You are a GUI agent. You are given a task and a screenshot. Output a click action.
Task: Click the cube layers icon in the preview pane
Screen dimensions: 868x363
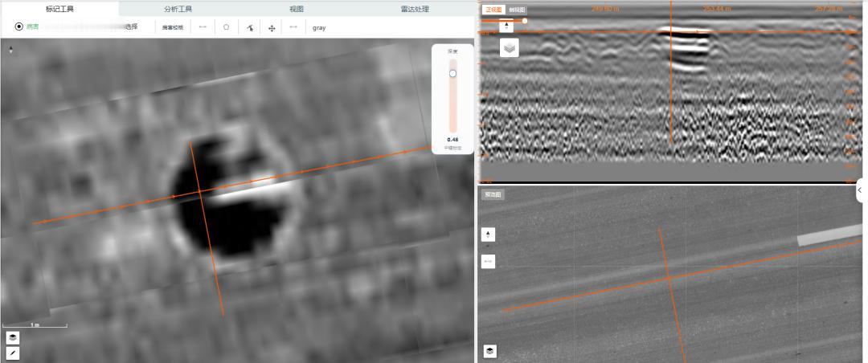coord(490,351)
